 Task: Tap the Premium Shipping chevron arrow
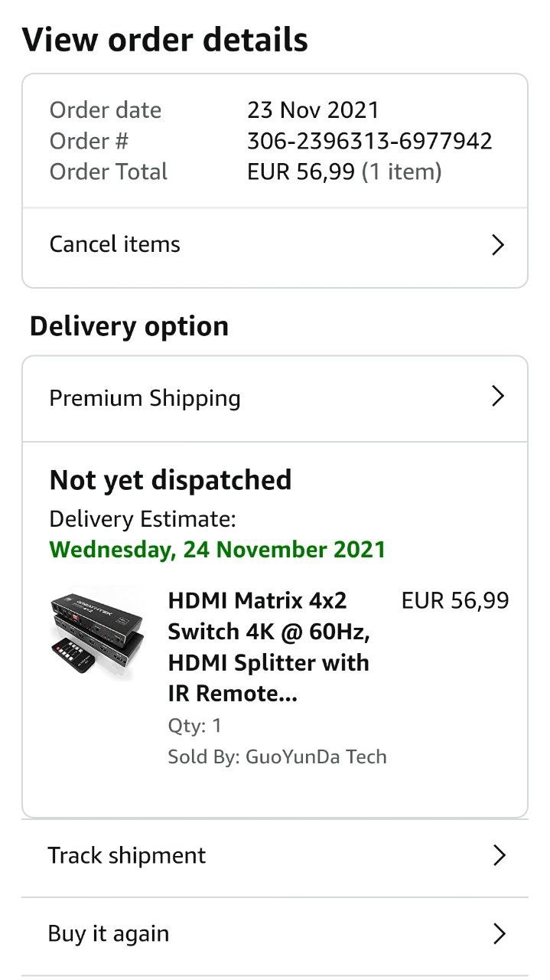(498, 397)
